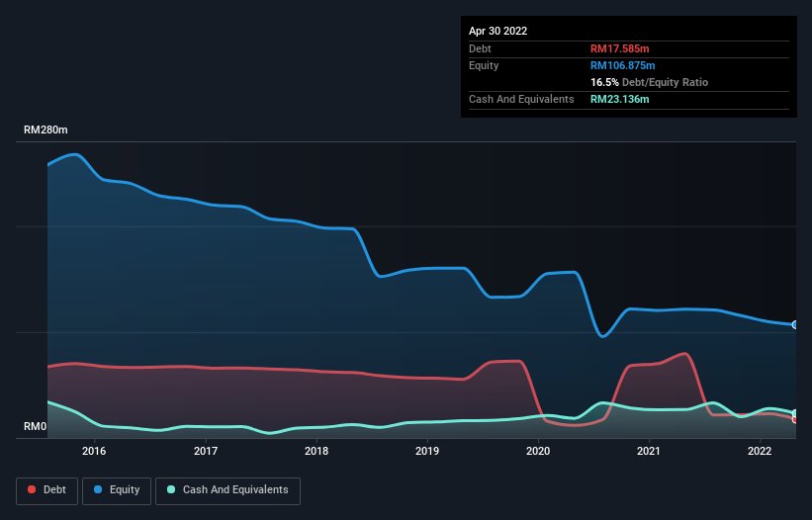Toggle the Debt series legend button

click(x=46, y=490)
